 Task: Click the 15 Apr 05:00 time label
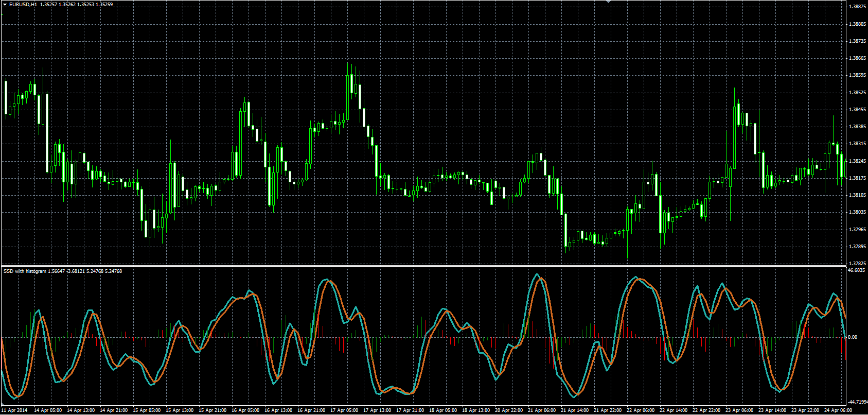(x=147, y=410)
